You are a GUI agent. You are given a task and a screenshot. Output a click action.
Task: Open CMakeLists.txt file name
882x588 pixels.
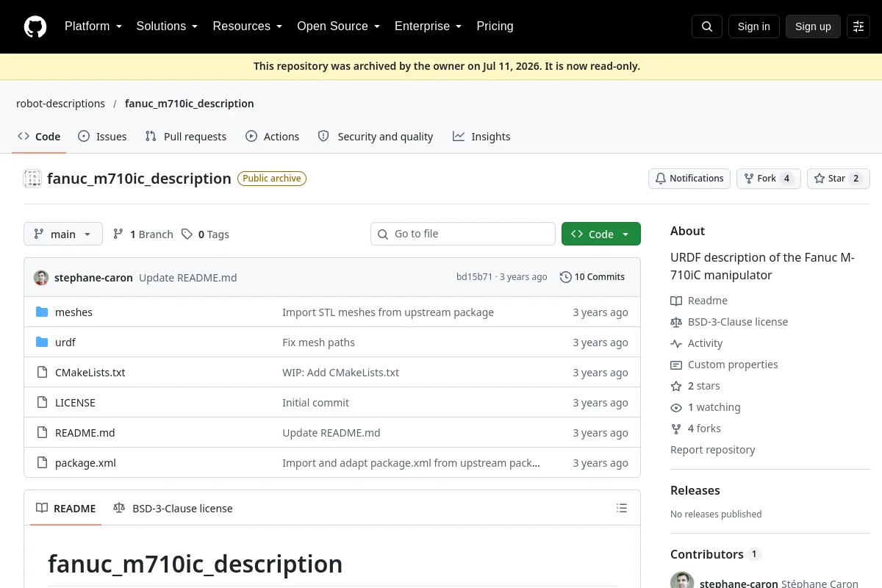pyautogui.click(x=90, y=373)
